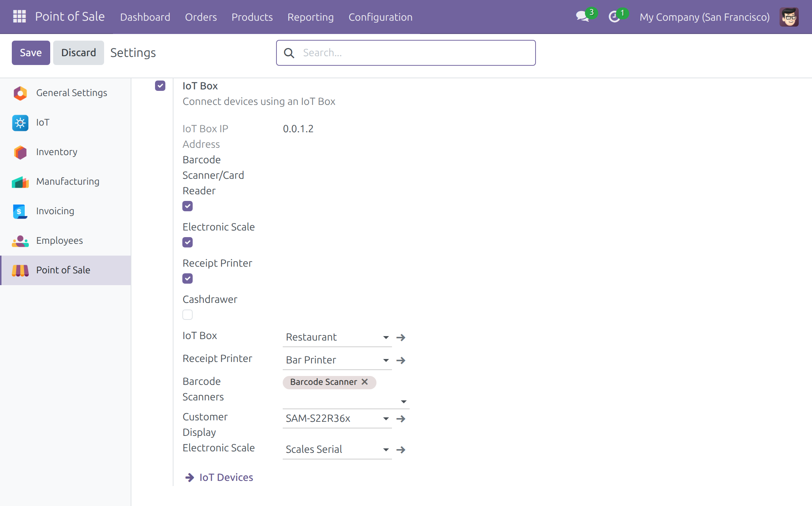Image resolution: width=812 pixels, height=506 pixels.
Task: Click the search magnifier icon
Action: pyautogui.click(x=289, y=53)
